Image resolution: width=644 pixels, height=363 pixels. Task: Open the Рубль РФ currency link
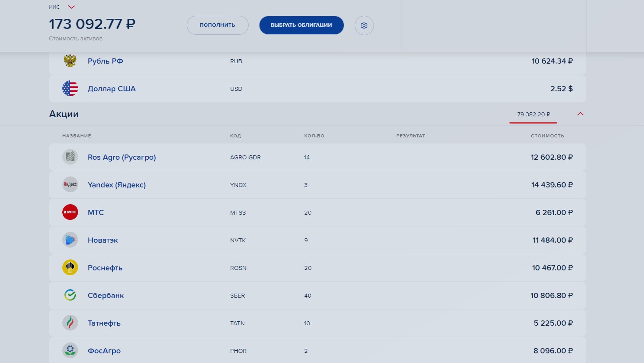[105, 61]
